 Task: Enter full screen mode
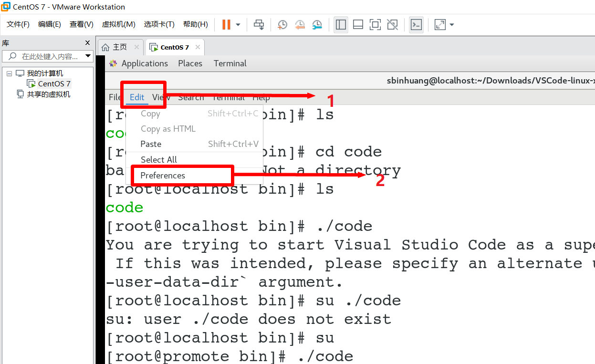[375, 24]
